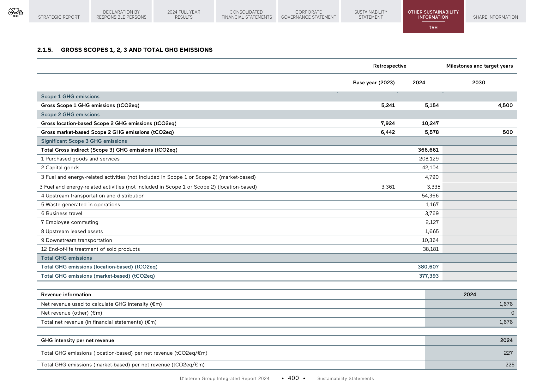Select location-based Scope 2 value 7,924
554x392 pixels.
pos(388,124)
